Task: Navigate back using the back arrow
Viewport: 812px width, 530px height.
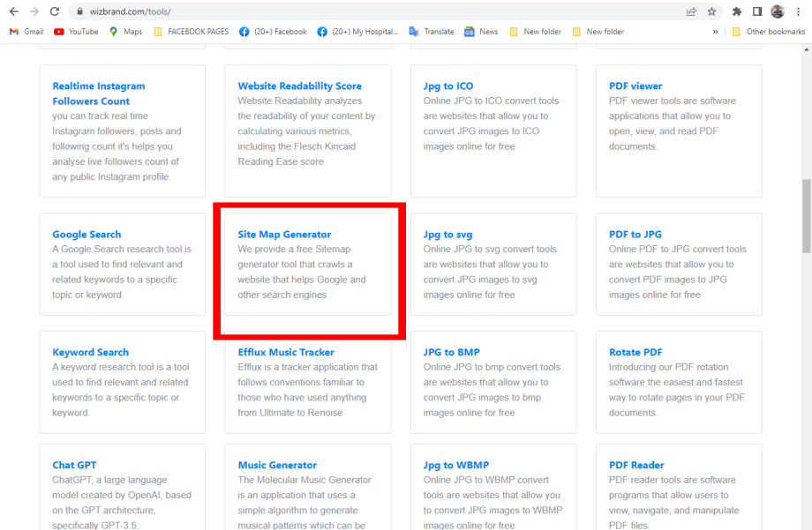Action: pos(12,13)
